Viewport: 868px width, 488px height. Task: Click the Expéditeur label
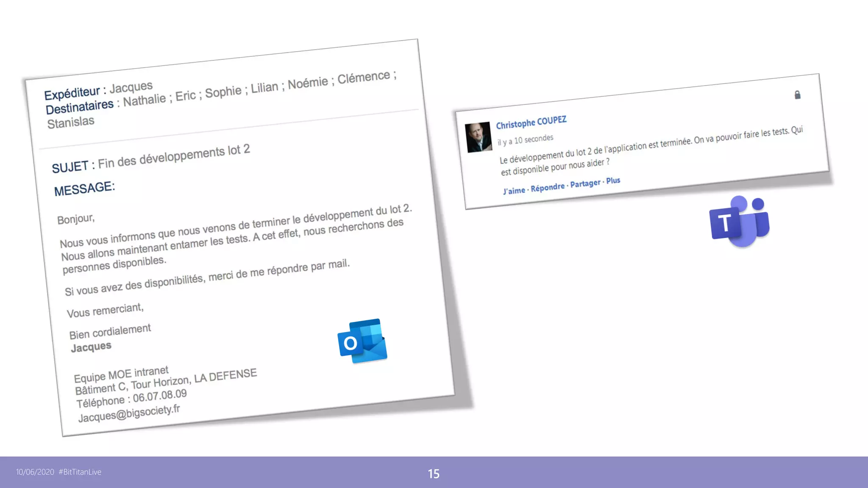(x=72, y=93)
